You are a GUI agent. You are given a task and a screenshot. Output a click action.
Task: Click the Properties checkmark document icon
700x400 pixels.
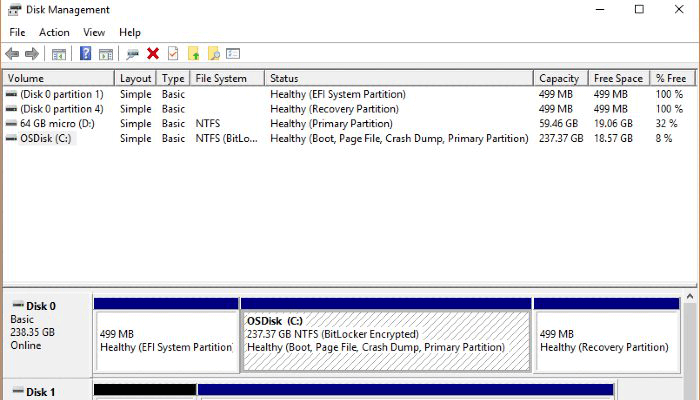pyautogui.click(x=173, y=54)
